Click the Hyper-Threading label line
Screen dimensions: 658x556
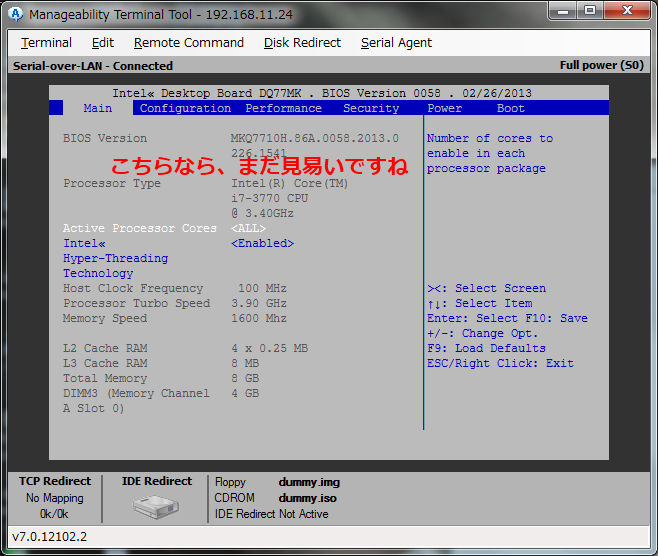(x=115, y=258)
